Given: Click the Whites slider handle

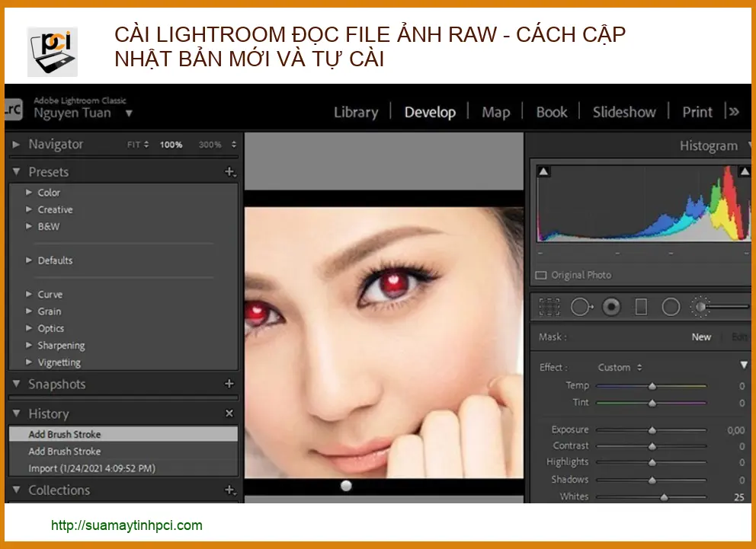Looking at the screenshot, I should point(664,497).
